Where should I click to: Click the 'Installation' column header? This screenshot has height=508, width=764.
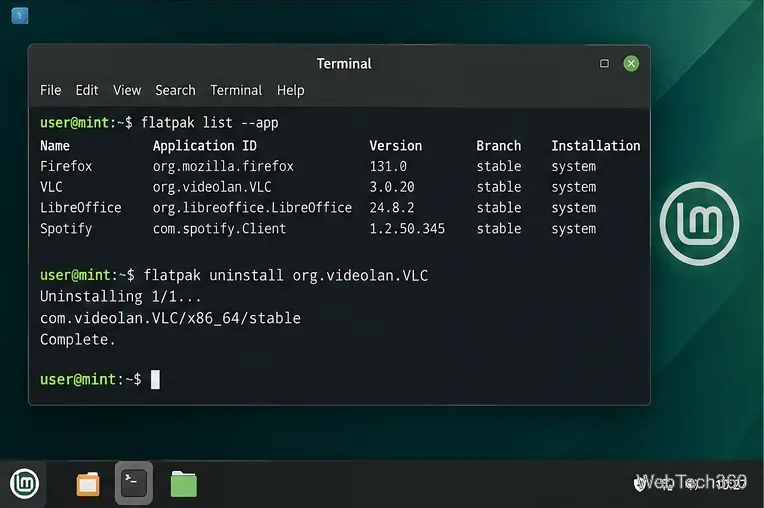[x=596, y=146]
